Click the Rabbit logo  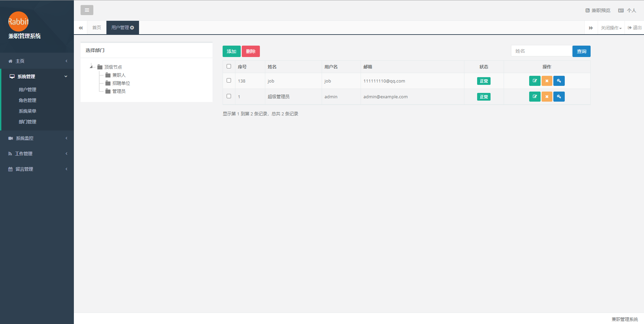pos(18,21)
